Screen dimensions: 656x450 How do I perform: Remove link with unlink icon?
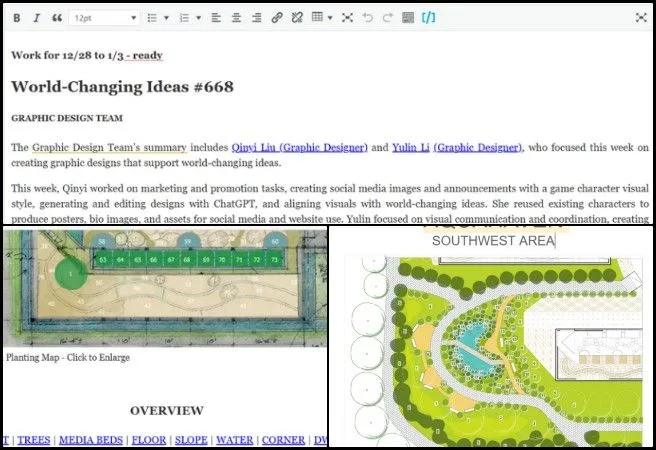pos(297,18)
